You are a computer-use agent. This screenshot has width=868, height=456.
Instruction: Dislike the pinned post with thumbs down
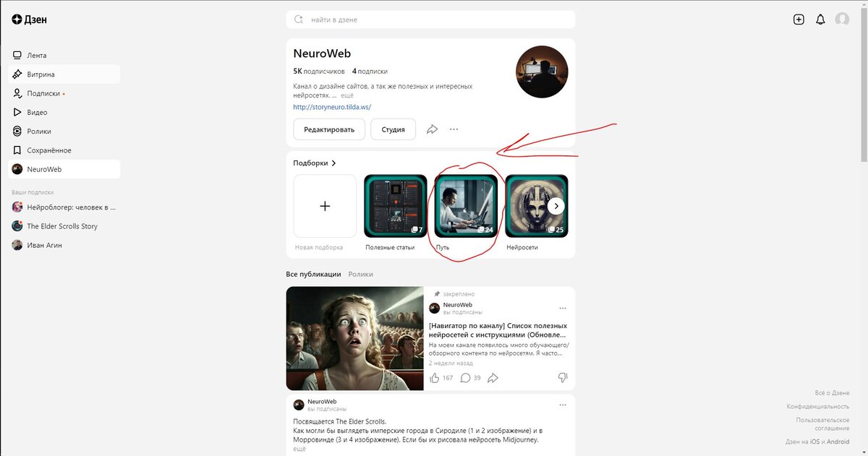point(563,377)
